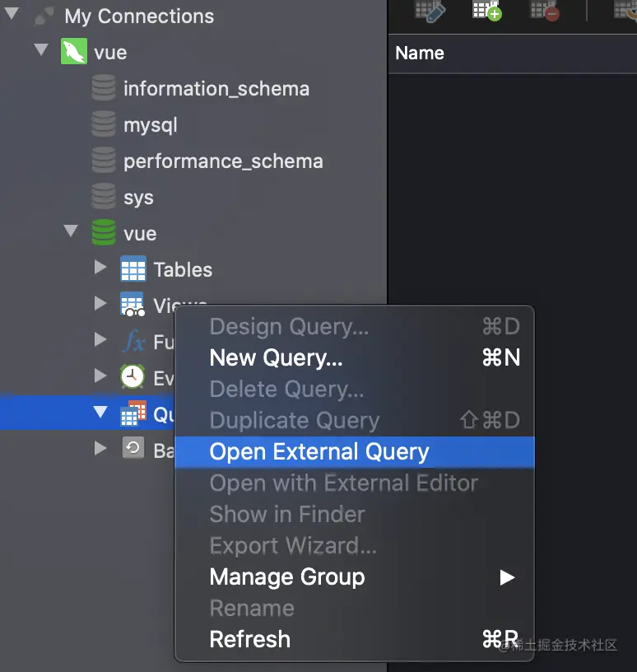637x672 pixels.
Task: Click the Tables grid icon
Action: (x=133, y=268)
